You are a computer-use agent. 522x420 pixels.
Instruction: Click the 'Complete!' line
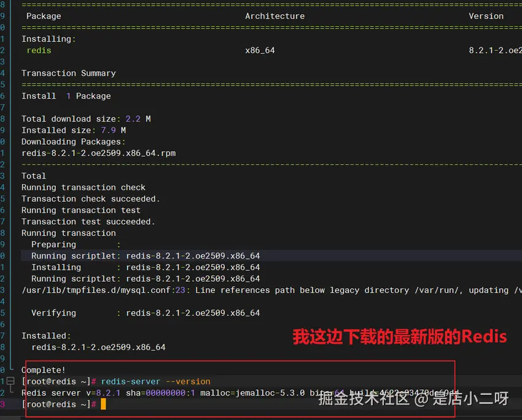(43, 370)
